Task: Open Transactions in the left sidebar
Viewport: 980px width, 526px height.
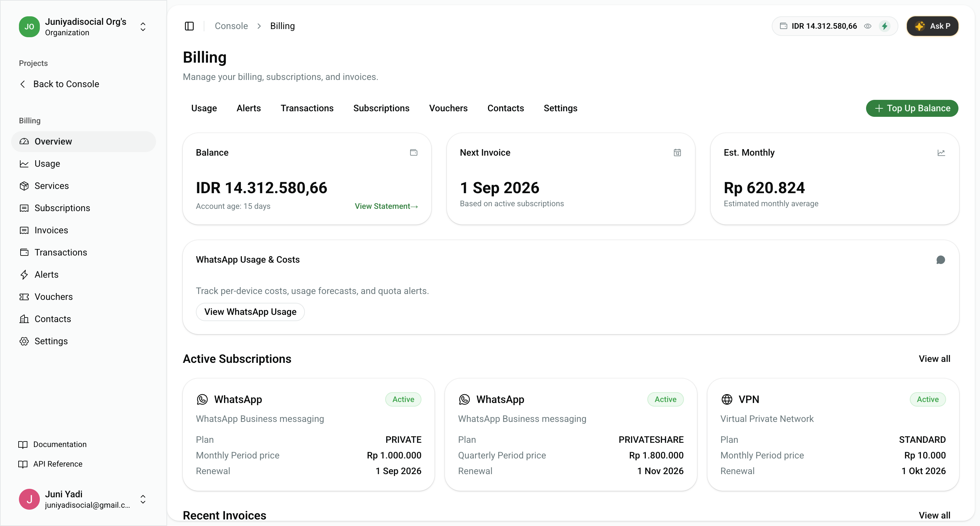Action: (x=83, y=253)
